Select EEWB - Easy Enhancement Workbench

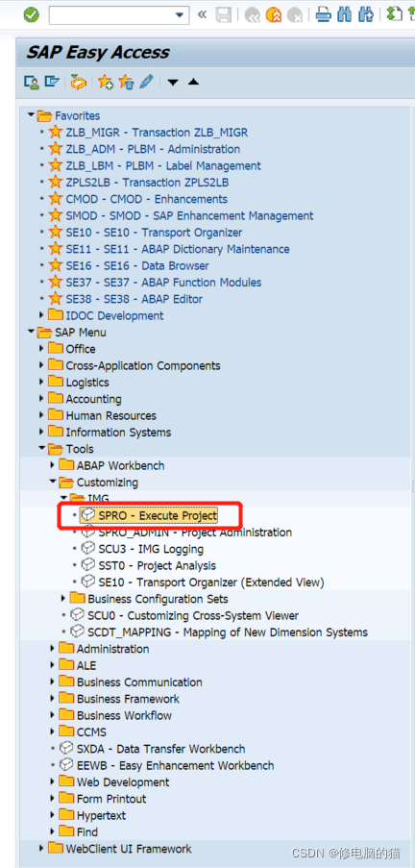pos(176,765)
